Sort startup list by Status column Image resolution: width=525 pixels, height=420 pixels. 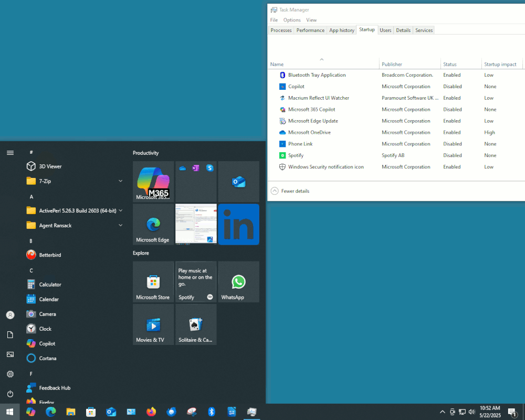[x=461, y=64]
